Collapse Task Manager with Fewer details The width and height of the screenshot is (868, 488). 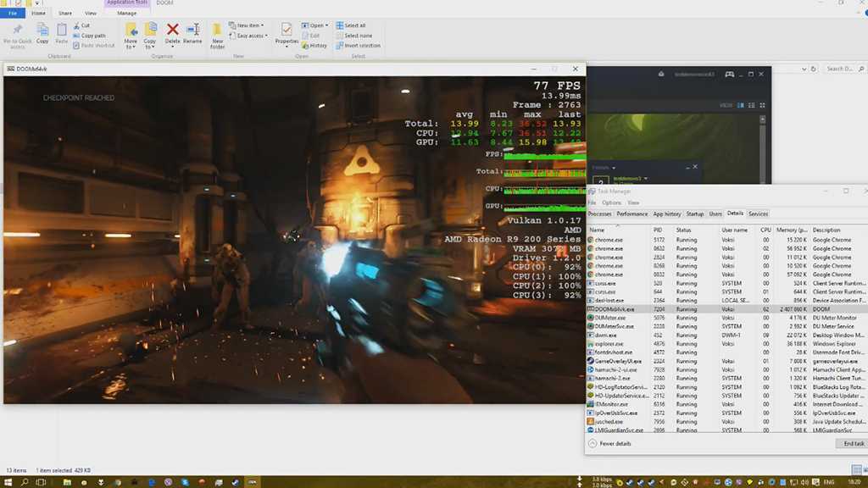(610, 444)
